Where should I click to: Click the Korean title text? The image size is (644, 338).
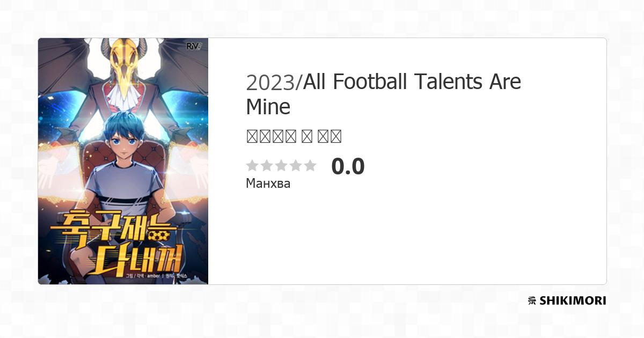(x=293, y=136)
